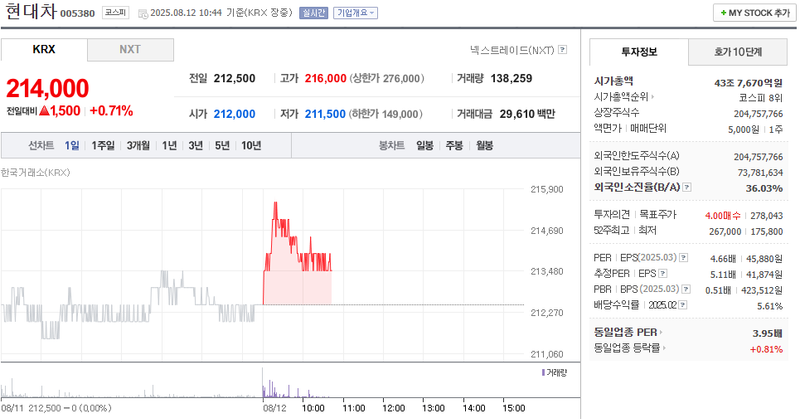Click the NXT help question-mark icon

coord(562,50)
